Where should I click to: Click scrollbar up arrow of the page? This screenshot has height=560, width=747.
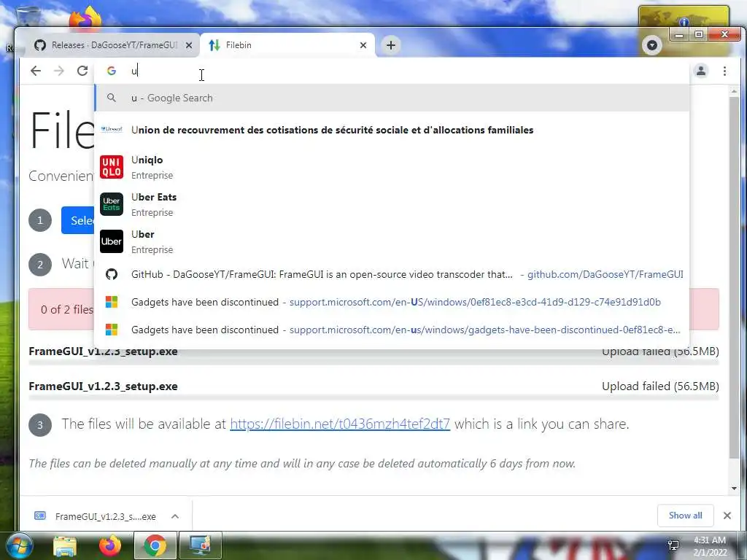click(x=734, y=91)
